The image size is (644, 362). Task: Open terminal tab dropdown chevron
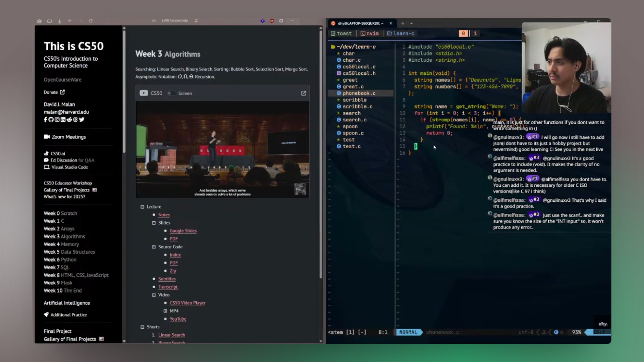click(x=411, y=23)
